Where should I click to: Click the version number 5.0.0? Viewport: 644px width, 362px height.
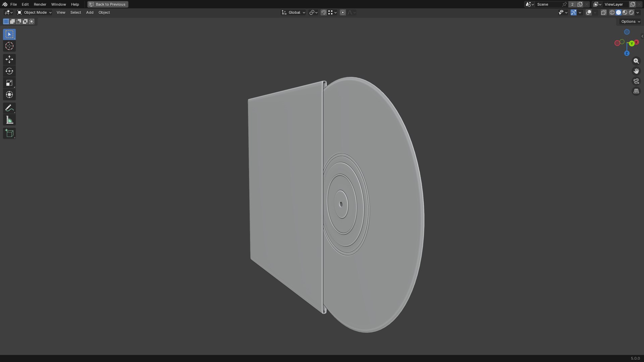tap(635, 358)
